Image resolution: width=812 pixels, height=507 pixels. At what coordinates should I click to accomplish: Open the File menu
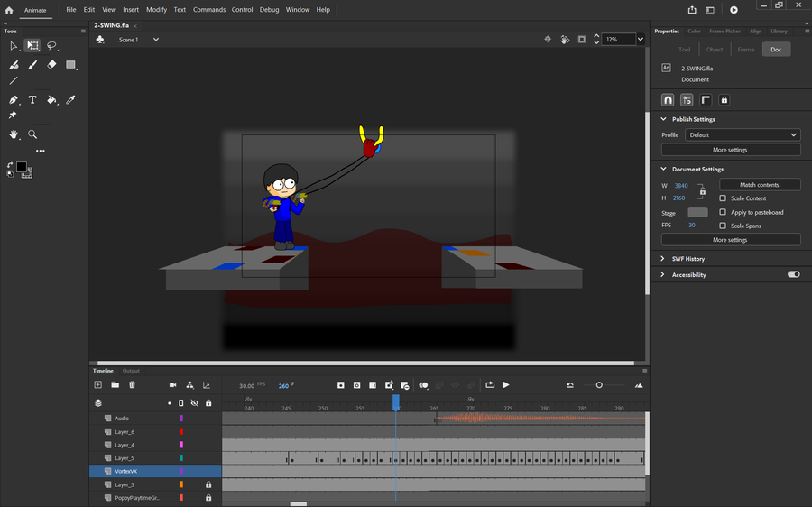pyautogui.click(x=71, y=10)
